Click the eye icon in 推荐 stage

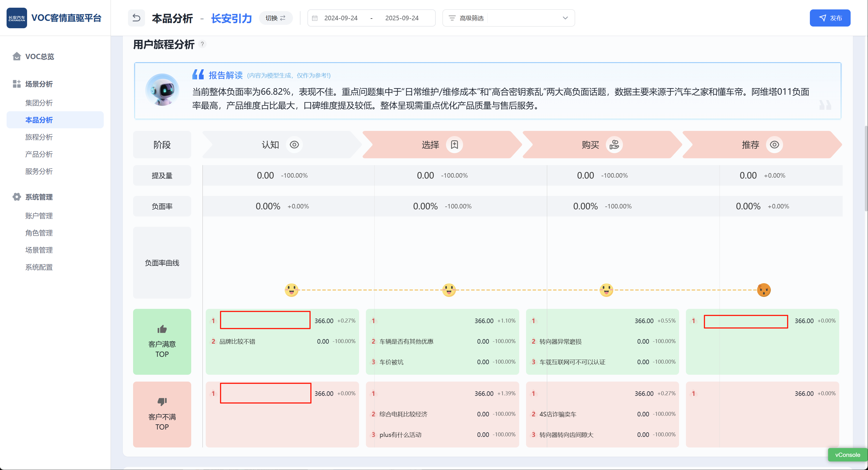click(774, 145)
